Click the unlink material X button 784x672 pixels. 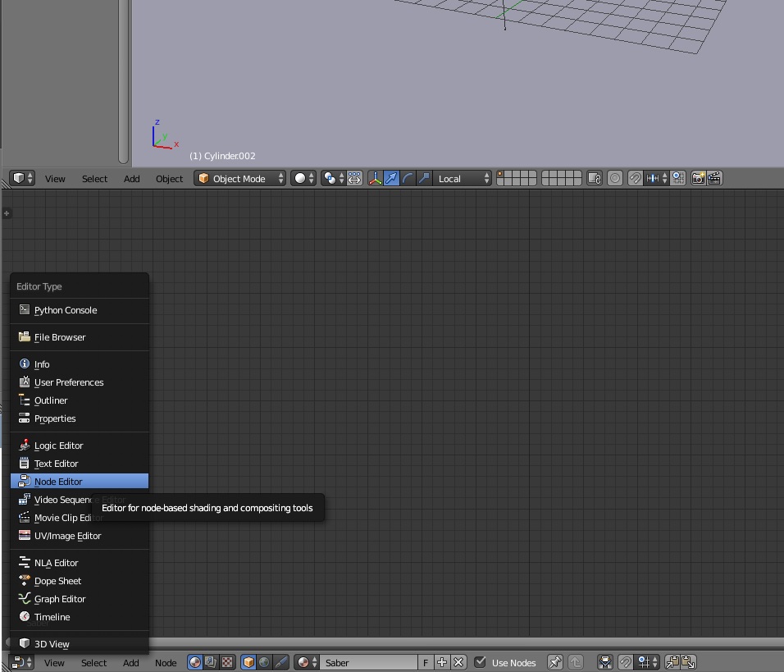(458, 662)
